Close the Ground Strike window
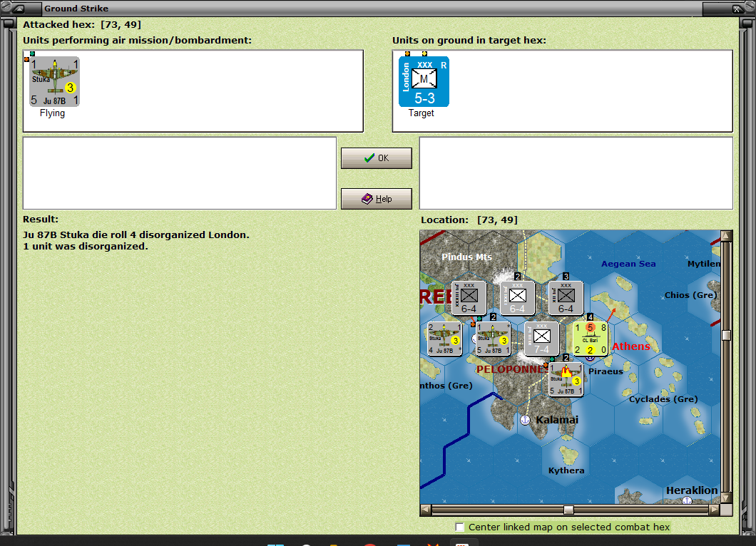 coord(737,8)
